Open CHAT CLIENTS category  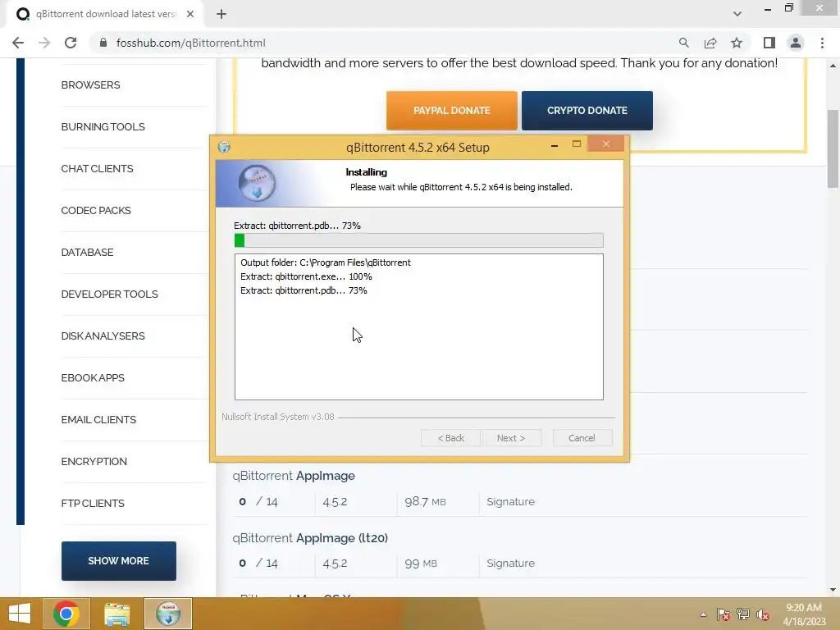click(97, 169)
